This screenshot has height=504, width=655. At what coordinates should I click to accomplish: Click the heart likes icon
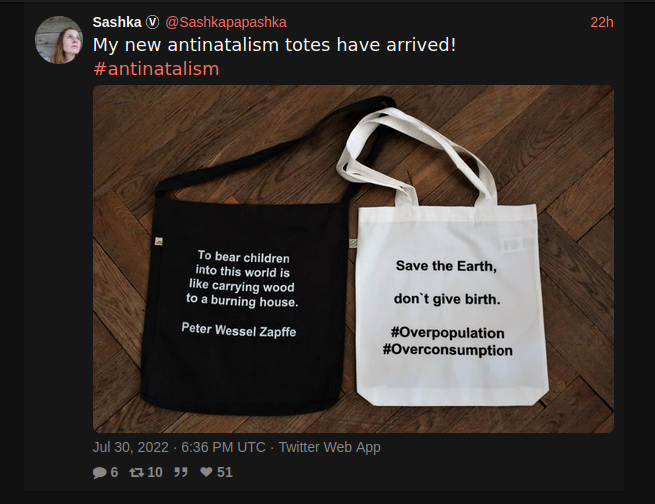(x=206, y=472)
